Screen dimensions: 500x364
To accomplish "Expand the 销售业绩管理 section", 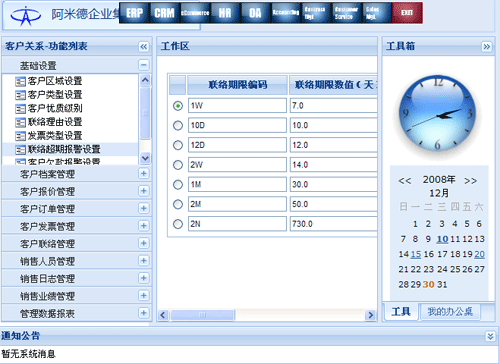I will click(x=144, y=295).
